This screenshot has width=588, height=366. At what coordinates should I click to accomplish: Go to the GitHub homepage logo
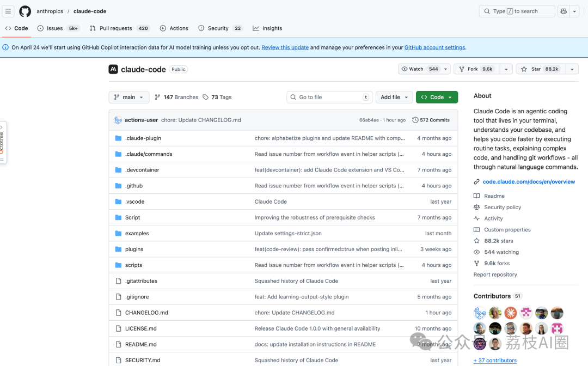25,11
